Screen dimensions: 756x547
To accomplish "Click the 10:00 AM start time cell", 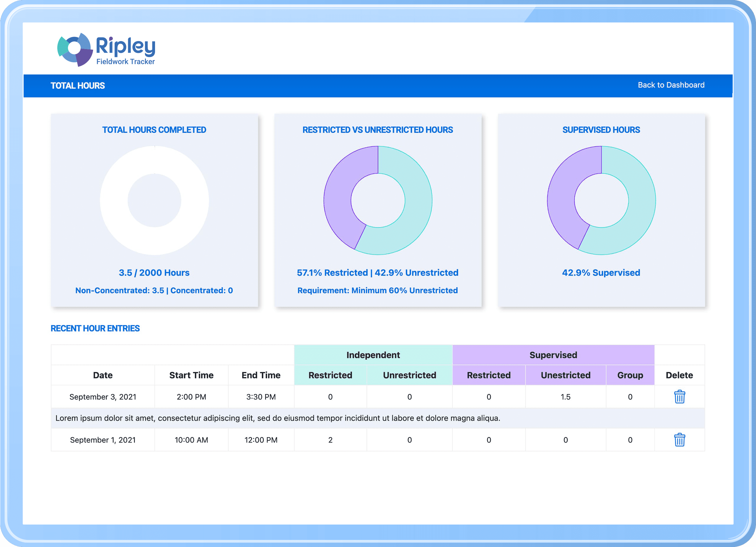I will 191,440.
